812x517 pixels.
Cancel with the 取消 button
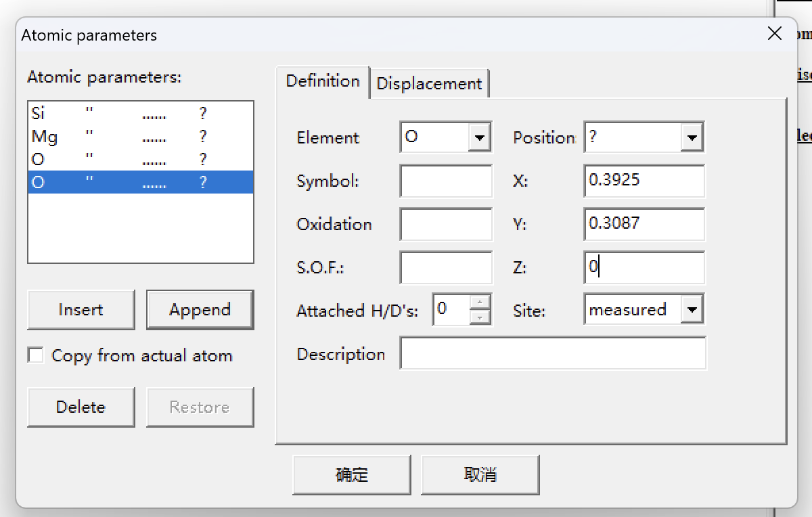[x=480, y=474]
